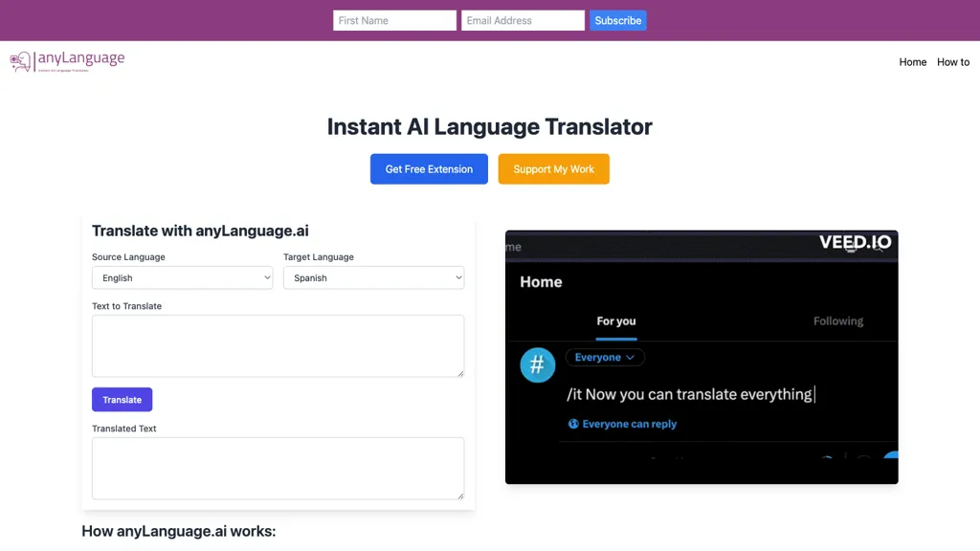Click 'Translate with anyLanguage.ai' heading
980x551 pixels.
[x=200, y=231]
